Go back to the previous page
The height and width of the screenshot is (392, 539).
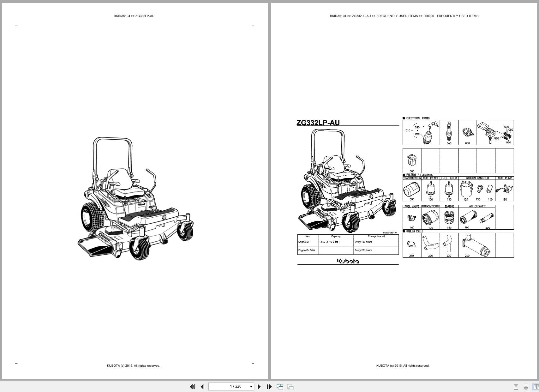pos(202,386)
